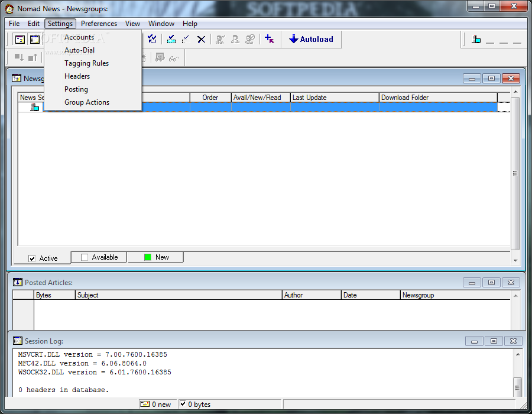Sort by the Download Folder column header

pos(438,98)
